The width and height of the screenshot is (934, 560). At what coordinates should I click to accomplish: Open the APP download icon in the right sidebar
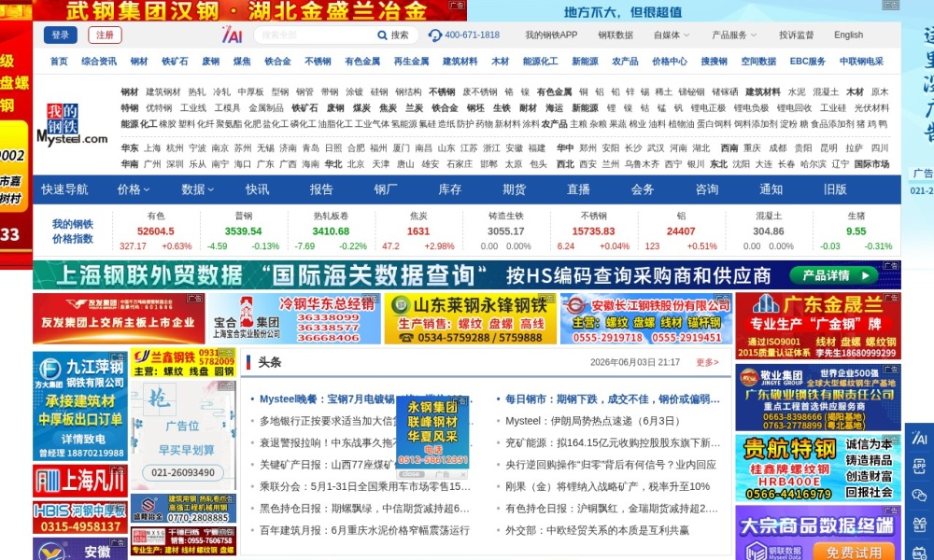[x=919, y=467]
